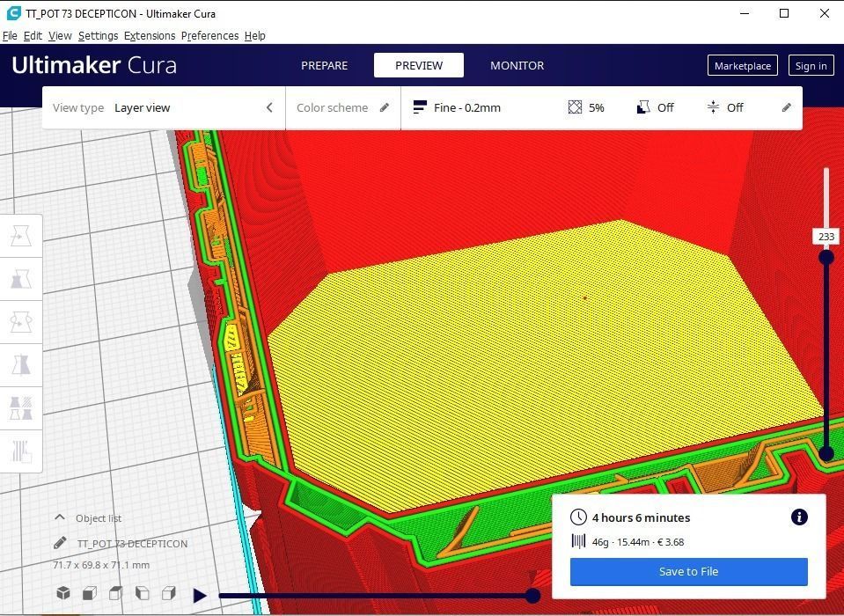Select the Mirror tool in left toolbar
Viewport: 844px width, 616px height.
tap(21, 365)
